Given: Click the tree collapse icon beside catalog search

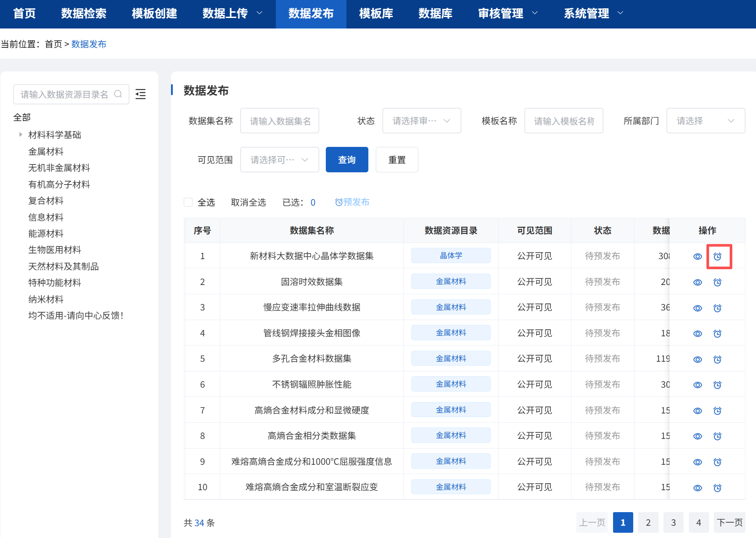Looking at the screenshot, I should tap(141, 94).
